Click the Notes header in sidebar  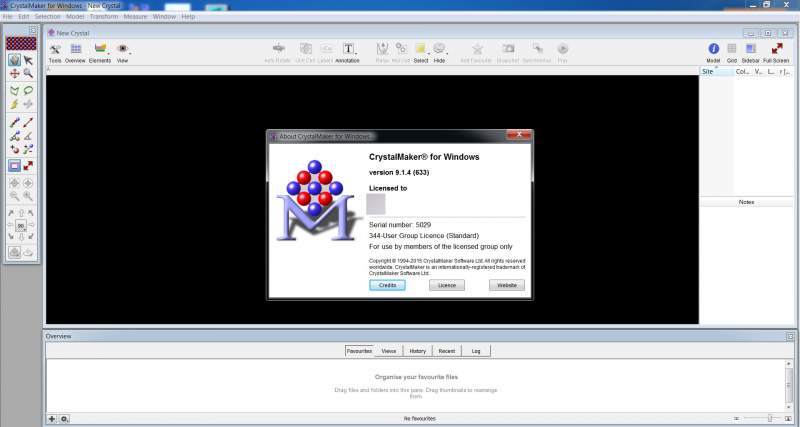746,202
